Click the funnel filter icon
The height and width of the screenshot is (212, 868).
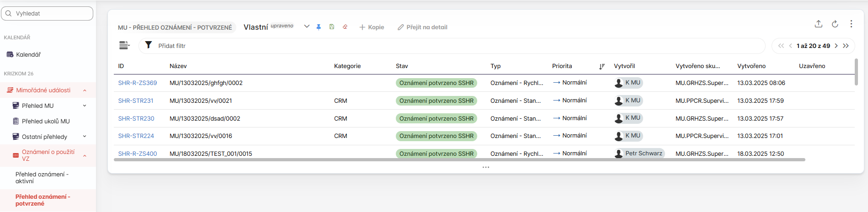coord(149,45)
